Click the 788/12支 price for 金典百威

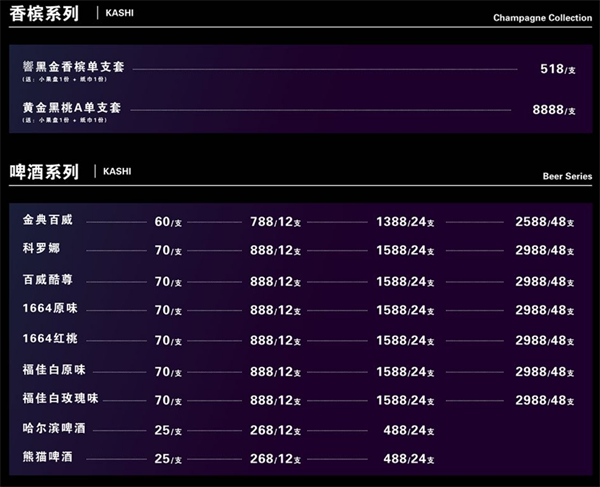click(x=276, y=222)
